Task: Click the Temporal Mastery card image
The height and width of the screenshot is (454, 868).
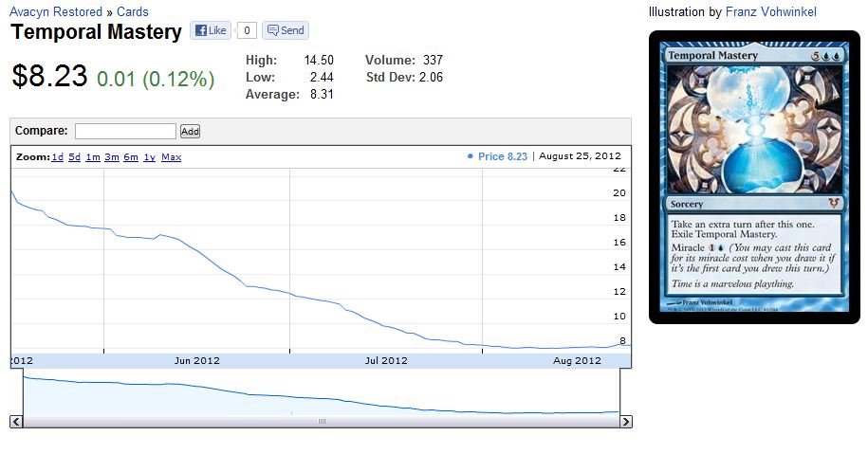Action: point(754,176)
